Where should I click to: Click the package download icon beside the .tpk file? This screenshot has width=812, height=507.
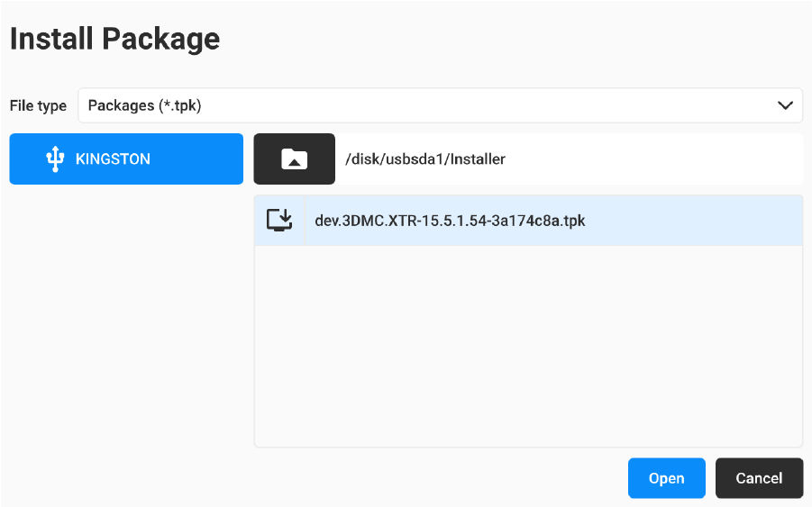point(279,221)
